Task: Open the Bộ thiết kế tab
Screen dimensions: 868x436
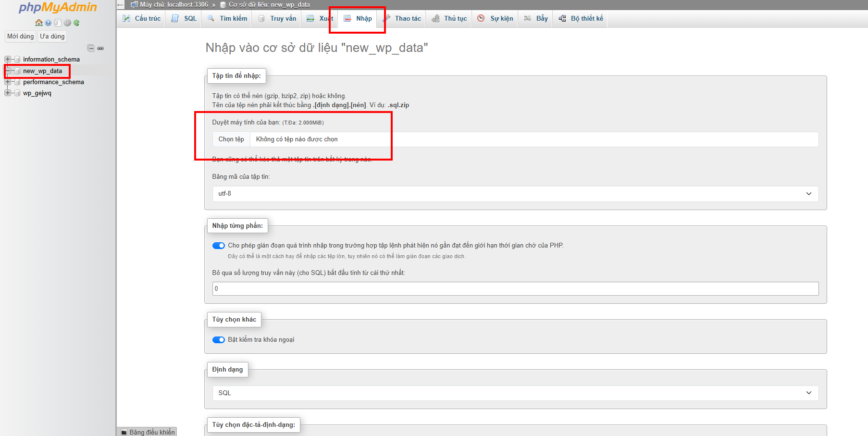Action: point(581,18)
